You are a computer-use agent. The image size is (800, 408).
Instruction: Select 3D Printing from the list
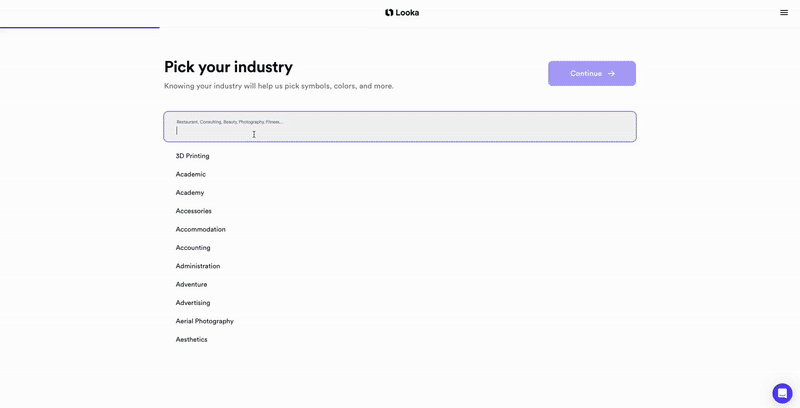coord(192,156)
